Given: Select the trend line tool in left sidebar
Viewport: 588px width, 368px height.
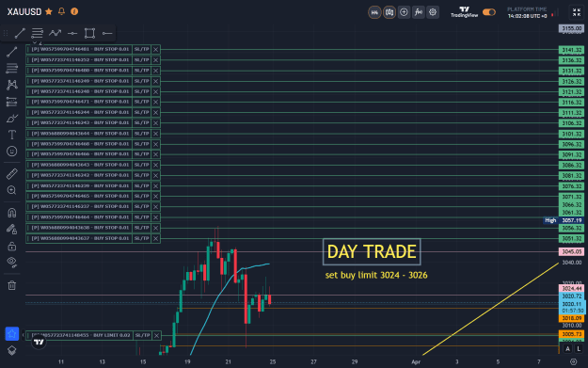Looking at the screenshot, I should tap(12, 52).
